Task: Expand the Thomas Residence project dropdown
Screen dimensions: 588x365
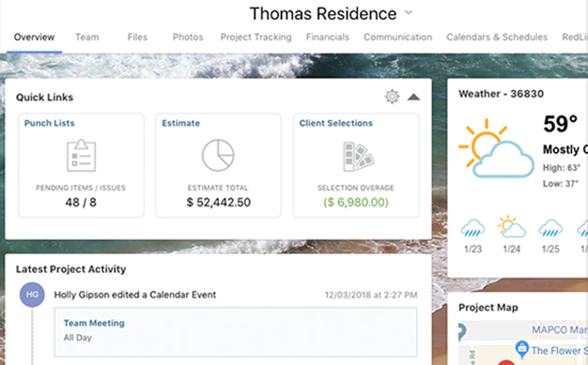Action: tap(409, 13)
